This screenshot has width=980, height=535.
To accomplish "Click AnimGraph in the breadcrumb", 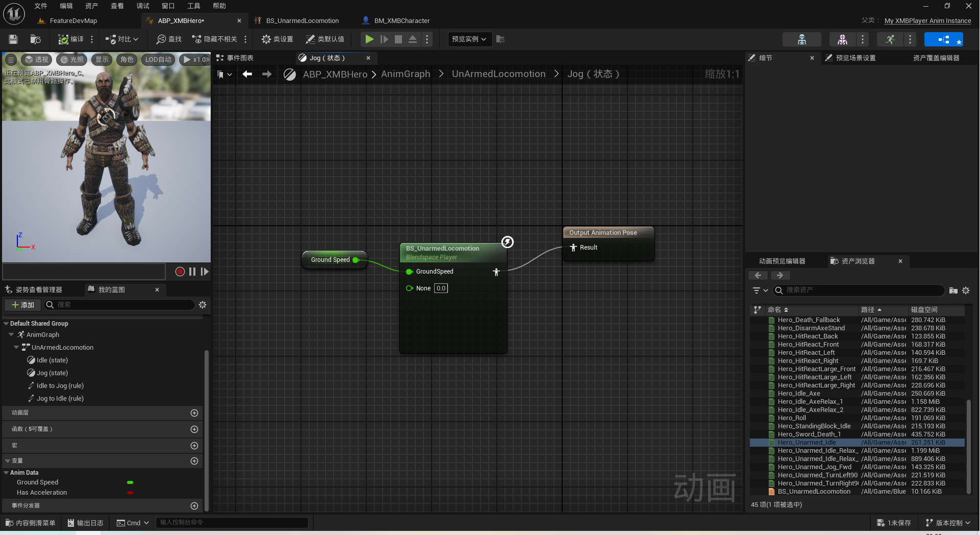I will [x=406, y=75].
